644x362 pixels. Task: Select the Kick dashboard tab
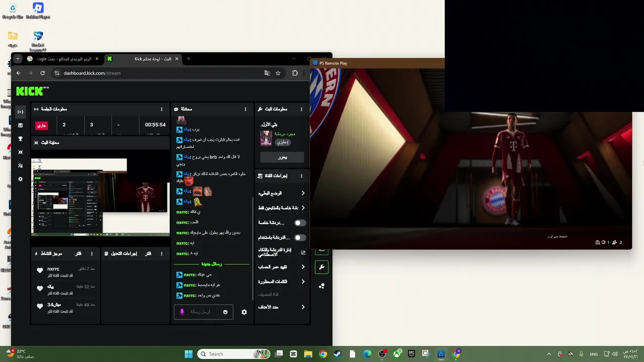(143, 59)
